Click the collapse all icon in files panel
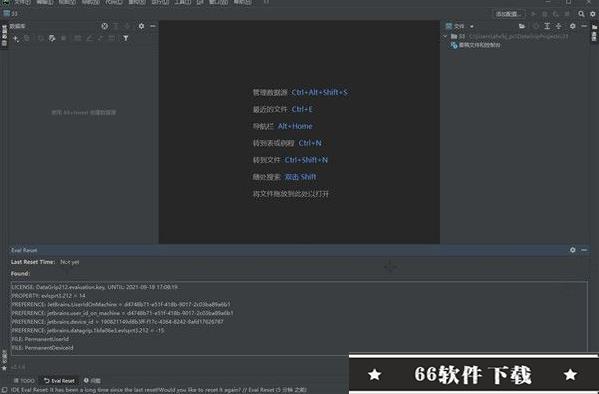This screenshot has height=394, width=599. pos(559,26)
